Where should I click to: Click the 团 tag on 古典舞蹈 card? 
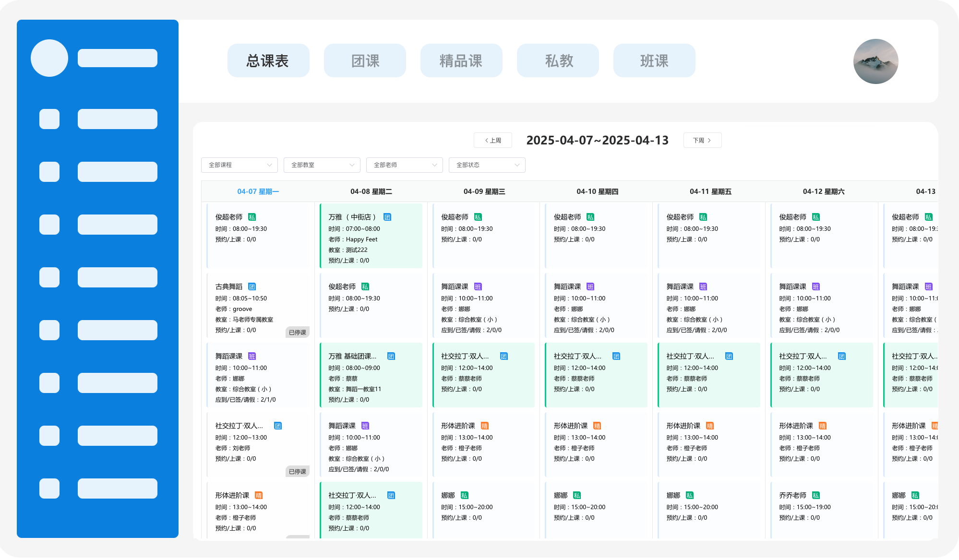pyautogui.click(x=252, y=287)
